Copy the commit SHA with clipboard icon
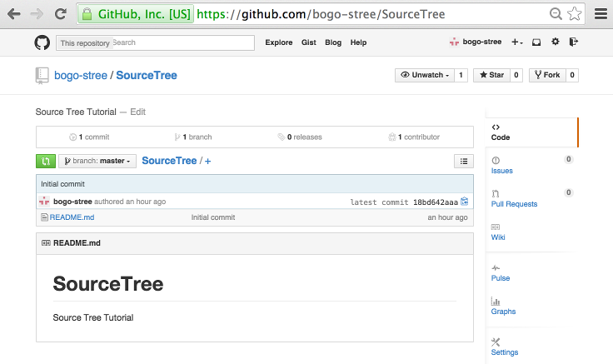This screenshot has width=613, height=364. tap(465, 202)
